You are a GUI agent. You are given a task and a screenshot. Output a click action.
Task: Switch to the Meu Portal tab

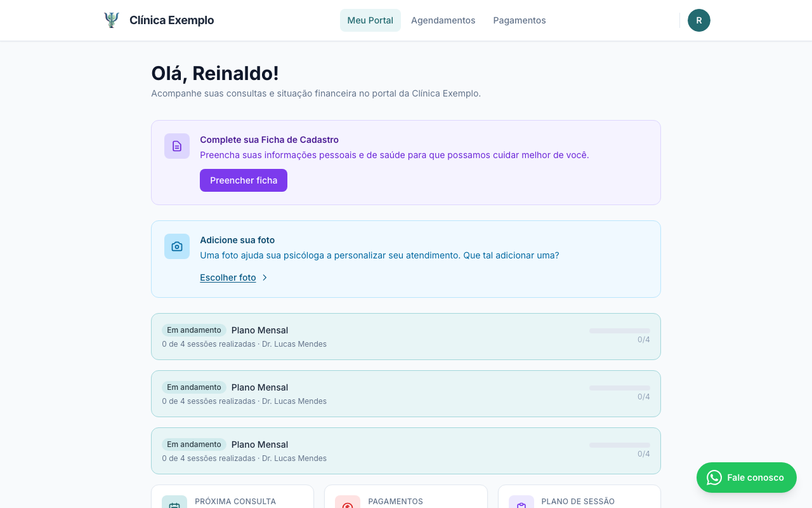point(370,20)
